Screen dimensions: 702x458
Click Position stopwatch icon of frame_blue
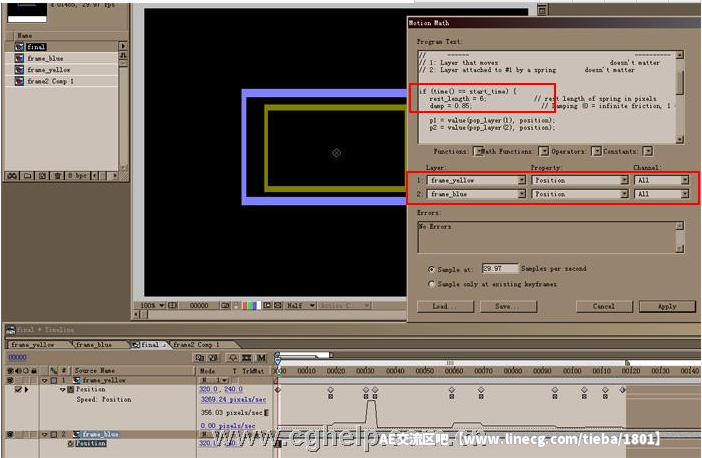pyautogui.click(x=71, y=444)
